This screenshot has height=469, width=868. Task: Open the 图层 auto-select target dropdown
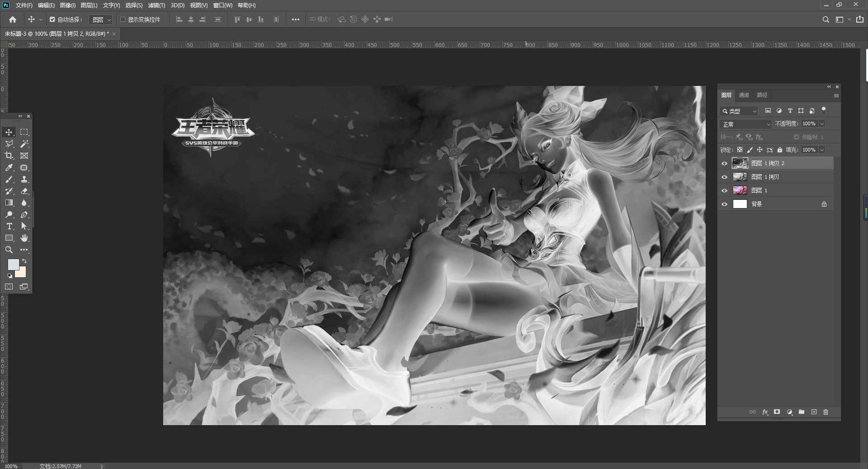click(100, 19)
